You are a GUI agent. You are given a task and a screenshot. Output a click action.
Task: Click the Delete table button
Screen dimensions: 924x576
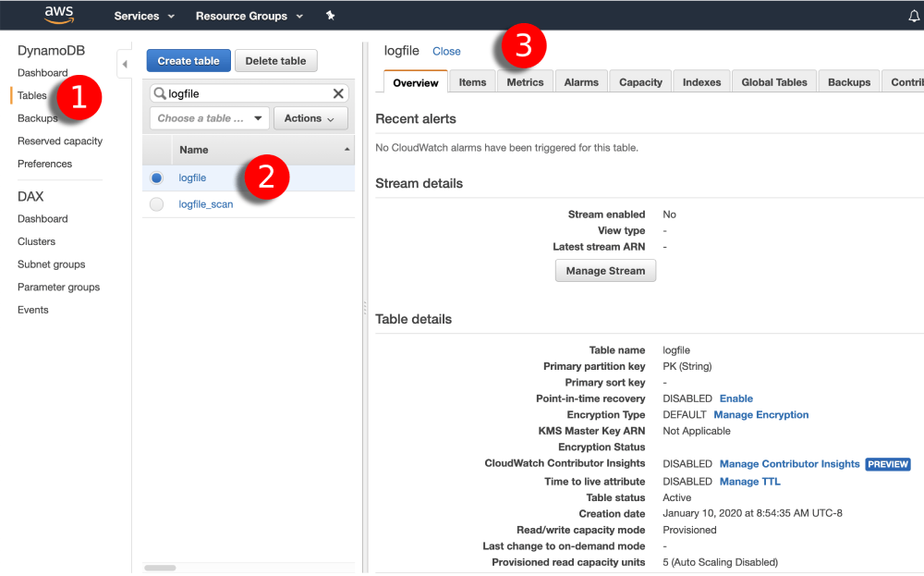[x=275, y=61]
